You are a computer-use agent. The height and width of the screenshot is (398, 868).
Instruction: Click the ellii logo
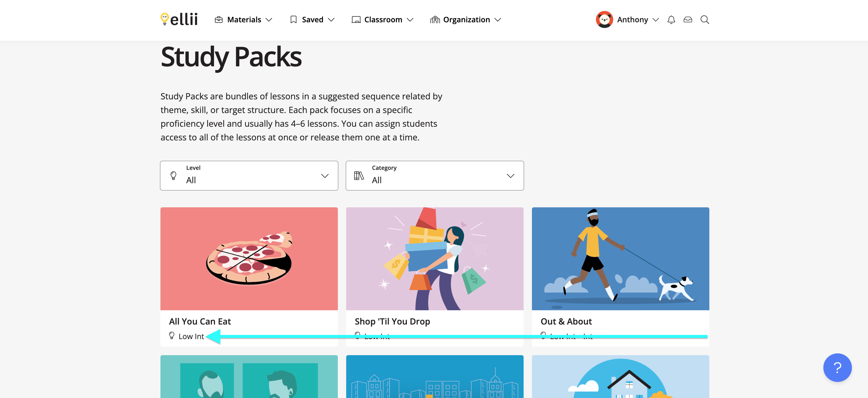179,20
